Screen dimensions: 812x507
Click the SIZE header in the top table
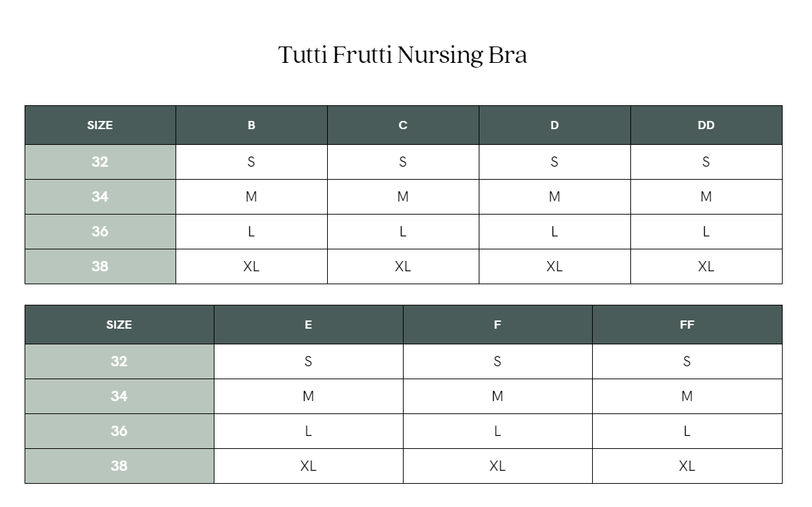click(100, 125)
